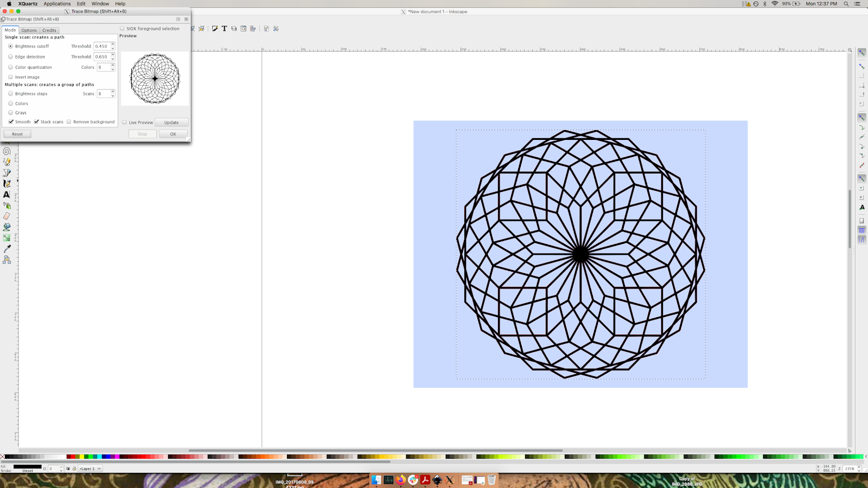The image size is (868, 488).
Task: Select the Calligraphy tool
Action: (7, 183)
